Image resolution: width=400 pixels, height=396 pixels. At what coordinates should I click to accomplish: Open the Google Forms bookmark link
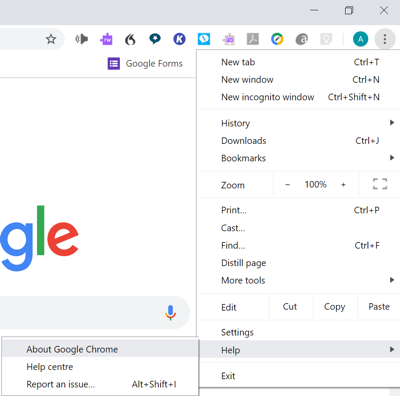click(x=145, y=63)
